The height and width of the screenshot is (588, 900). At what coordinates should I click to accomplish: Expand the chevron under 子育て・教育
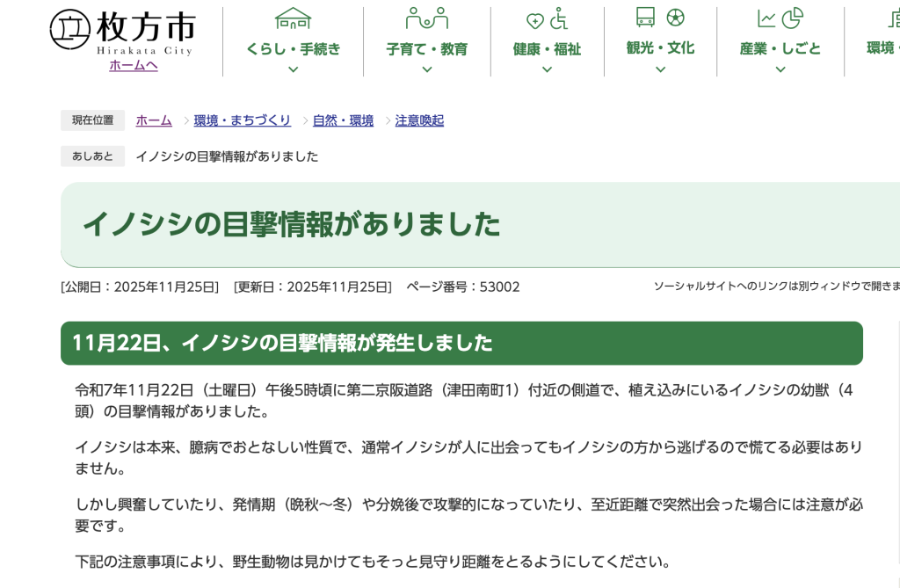(426, 69)
